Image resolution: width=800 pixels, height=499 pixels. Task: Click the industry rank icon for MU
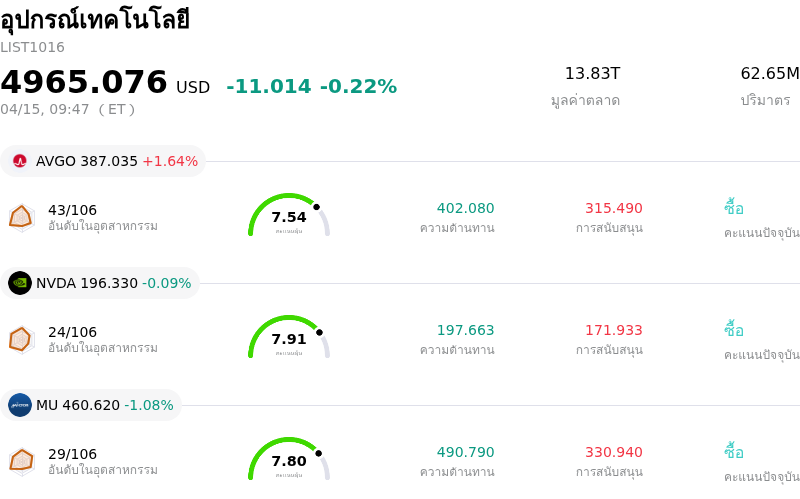coord(21,461)
